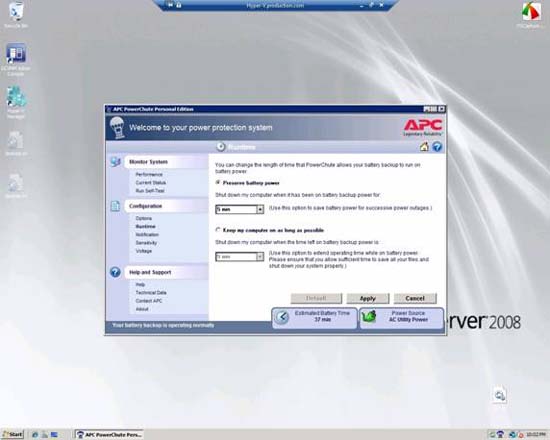
Task: Open Voltage settings
Action: coord(143,251)
